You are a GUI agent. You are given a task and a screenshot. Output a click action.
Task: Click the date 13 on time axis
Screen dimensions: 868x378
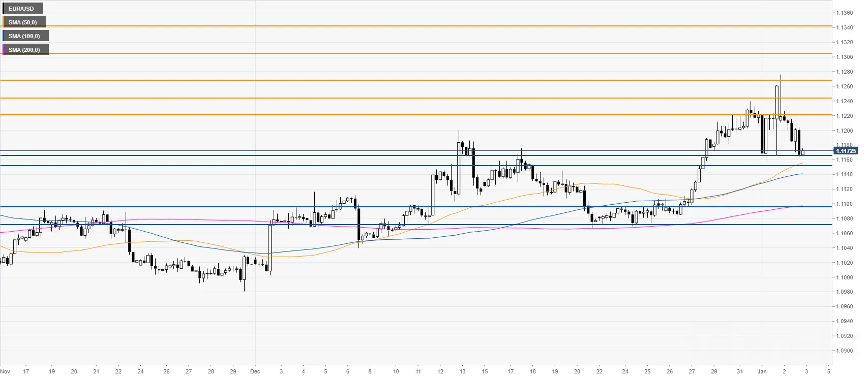coord(462,371)
